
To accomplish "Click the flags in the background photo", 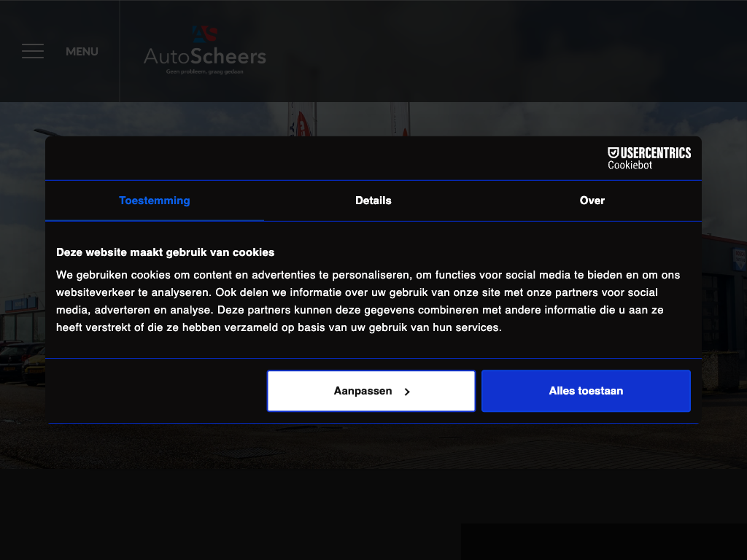I will pyautogui.click(x=303, y=119).
